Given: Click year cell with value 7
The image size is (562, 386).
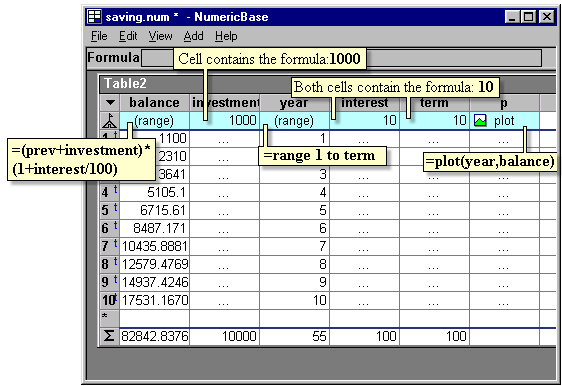Looking at the screenshot, I should pos(294,246).
